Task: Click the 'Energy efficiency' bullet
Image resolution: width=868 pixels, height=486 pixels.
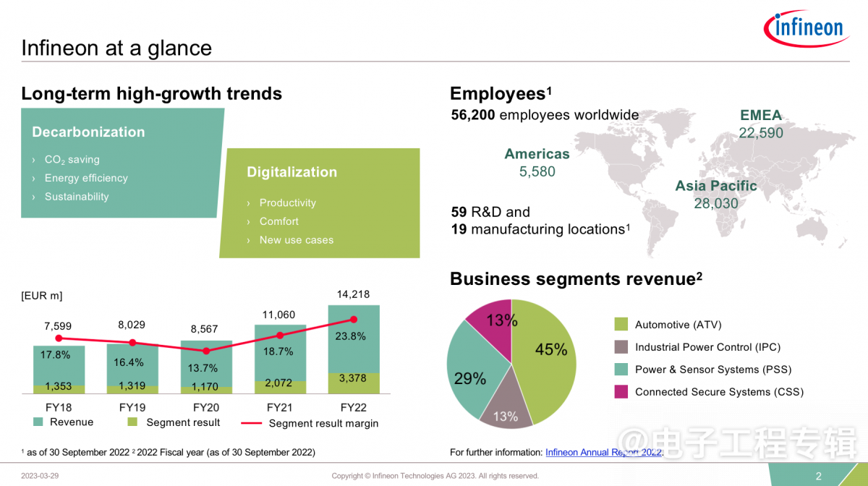Action: click(86, 178)
